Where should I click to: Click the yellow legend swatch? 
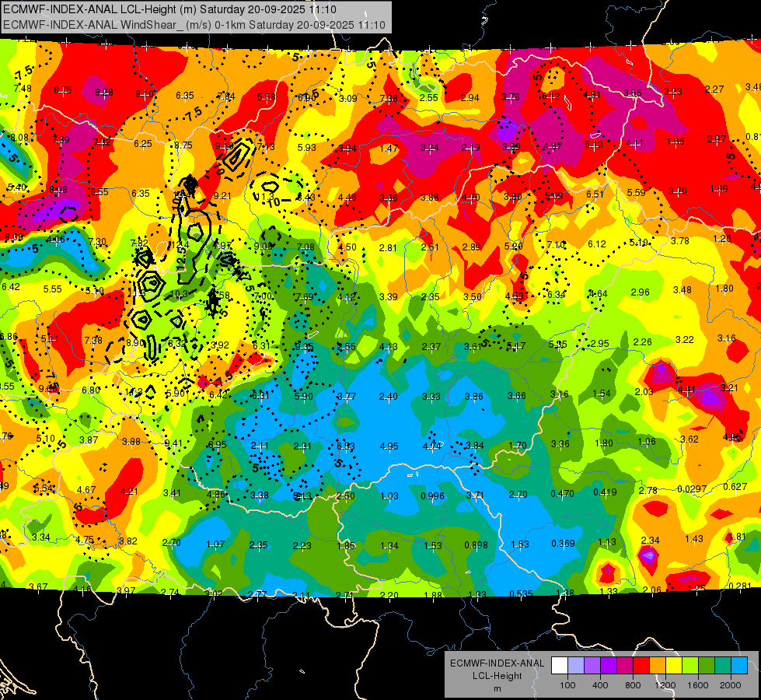[x=674, y=665]
